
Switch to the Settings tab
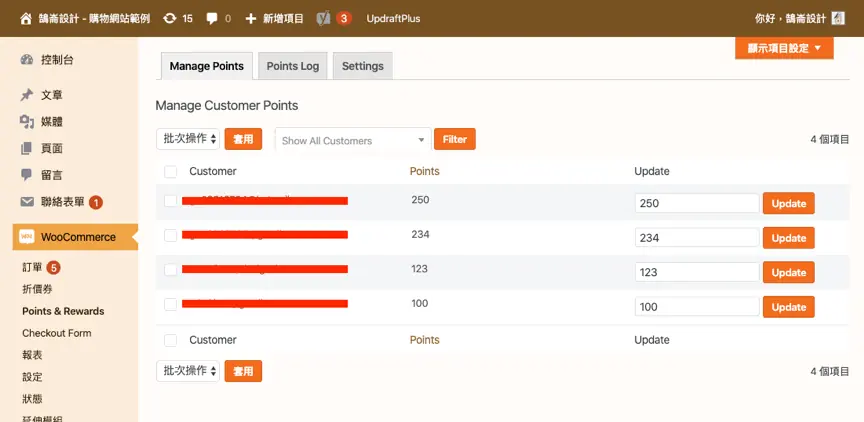click(x=363, y=66)
